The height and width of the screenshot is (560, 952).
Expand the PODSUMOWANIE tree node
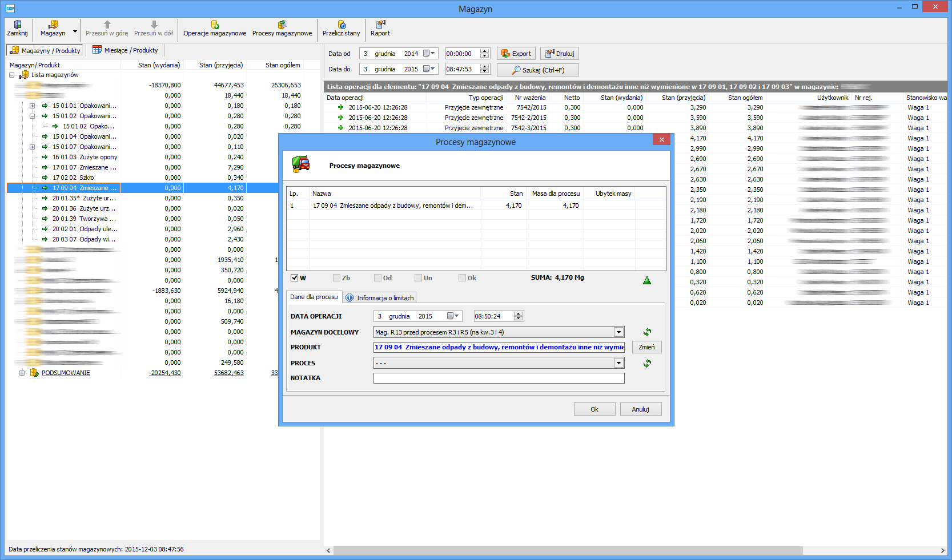pos(22,373)
